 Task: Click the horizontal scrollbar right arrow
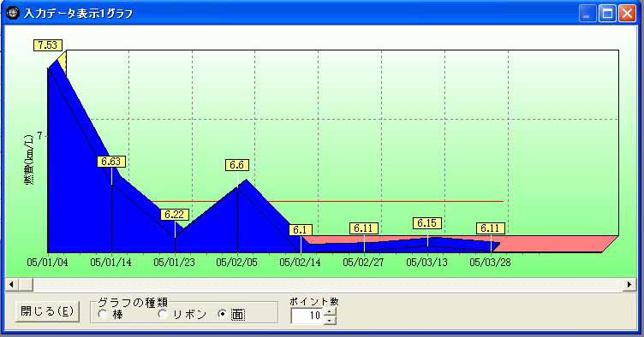click(x=629, y=284)
